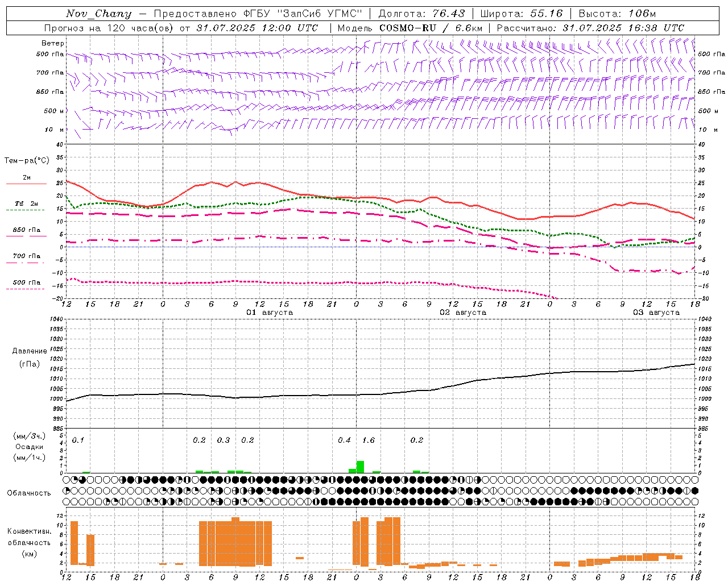Click 'Рассчитано: 31.07.2025 16:38 UTC' text
Screen dimensions: 728x582
tap(590, 28)
